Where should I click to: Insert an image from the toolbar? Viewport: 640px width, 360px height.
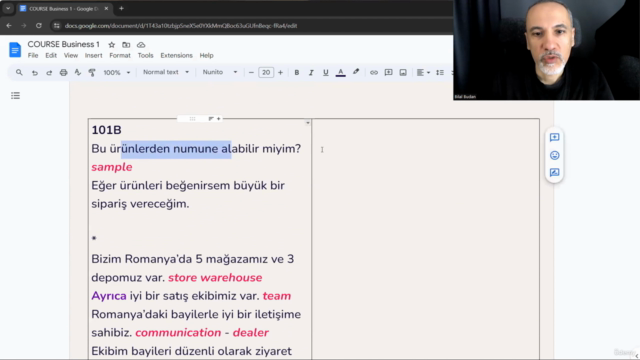(403, 73)
